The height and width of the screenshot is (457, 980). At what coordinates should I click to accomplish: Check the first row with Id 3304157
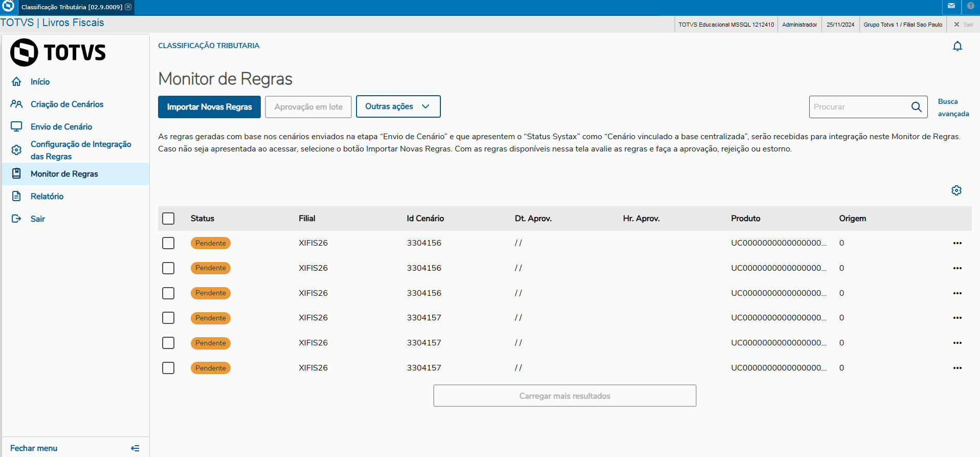[168, 318]
